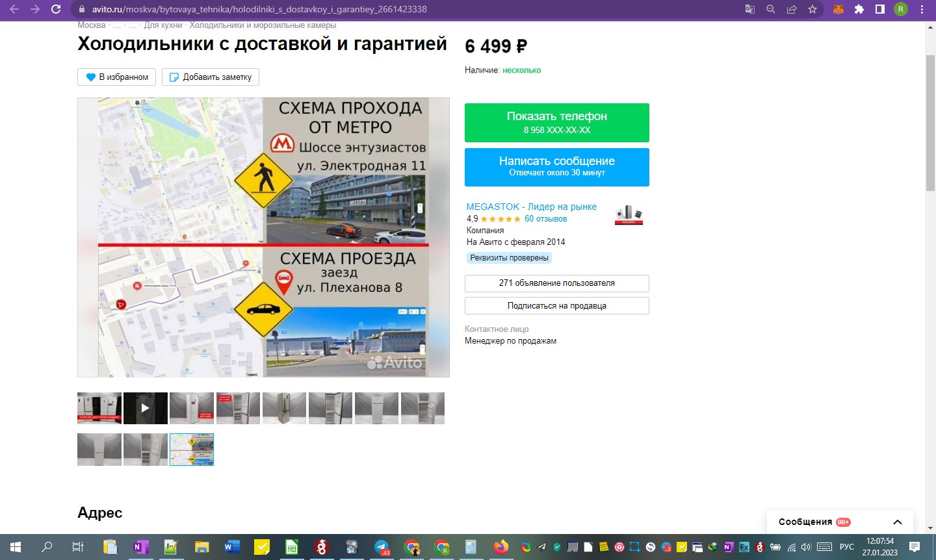The image size is (936, 560).
Task: Go back with browser back arrow
Action: coord(14,9)
